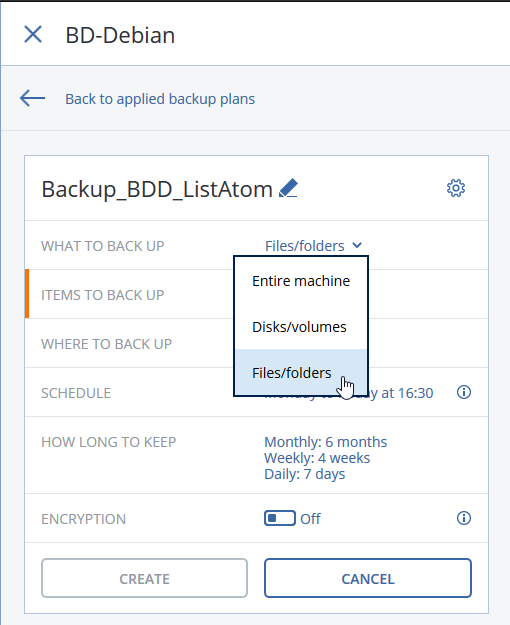The width and height of the screenshot is (510, 625).
Task: Expand the Files/folders dropdown chevron
Action: point(357,245)
